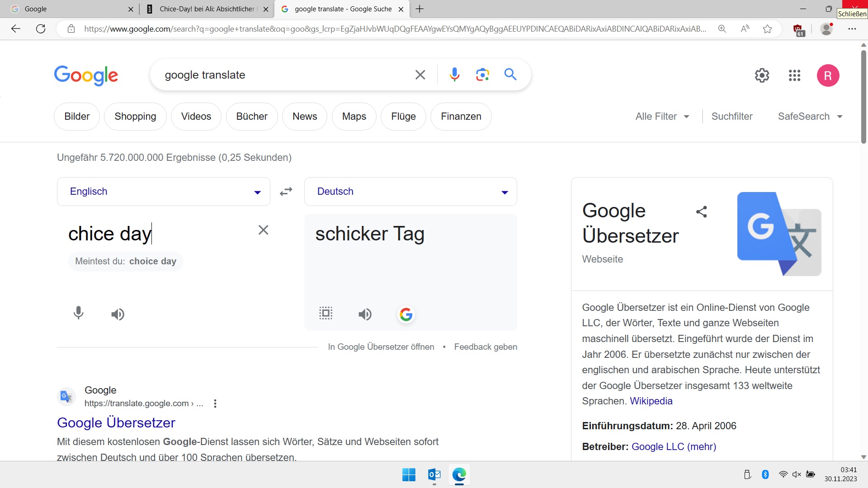Open the Windows Start menu
868x488 pixels.
[x=409, y=475]
